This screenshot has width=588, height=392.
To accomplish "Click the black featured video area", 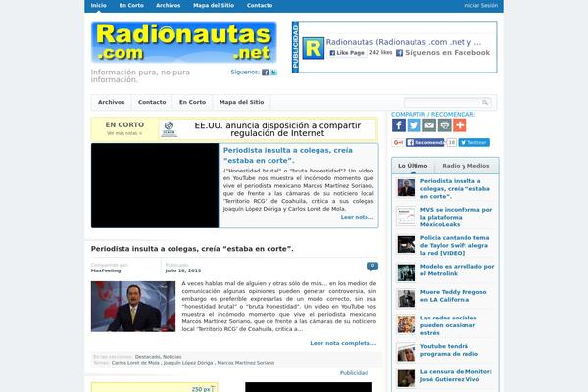I will click(x=155, y=185).
